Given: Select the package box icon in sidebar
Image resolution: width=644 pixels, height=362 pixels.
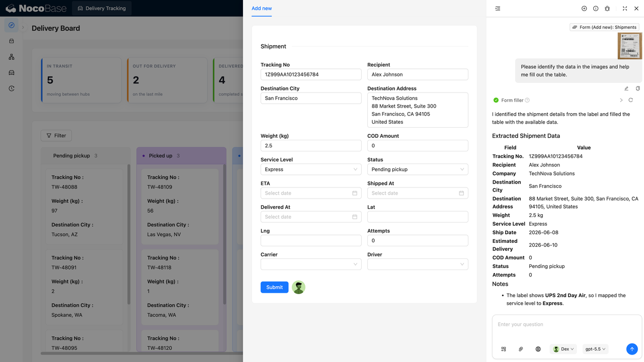Looking at the screenshot, I should pos(12,41).
